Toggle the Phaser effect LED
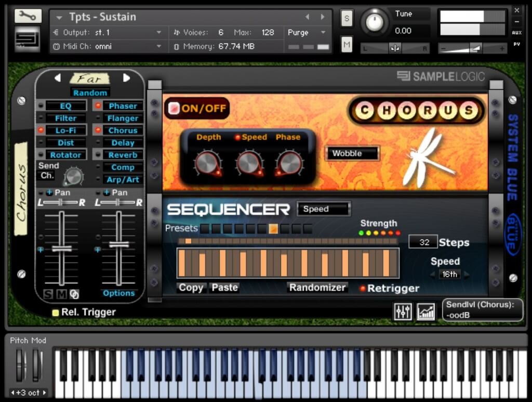532x402 pixels. pyautogui.click(x=98, y=106)
